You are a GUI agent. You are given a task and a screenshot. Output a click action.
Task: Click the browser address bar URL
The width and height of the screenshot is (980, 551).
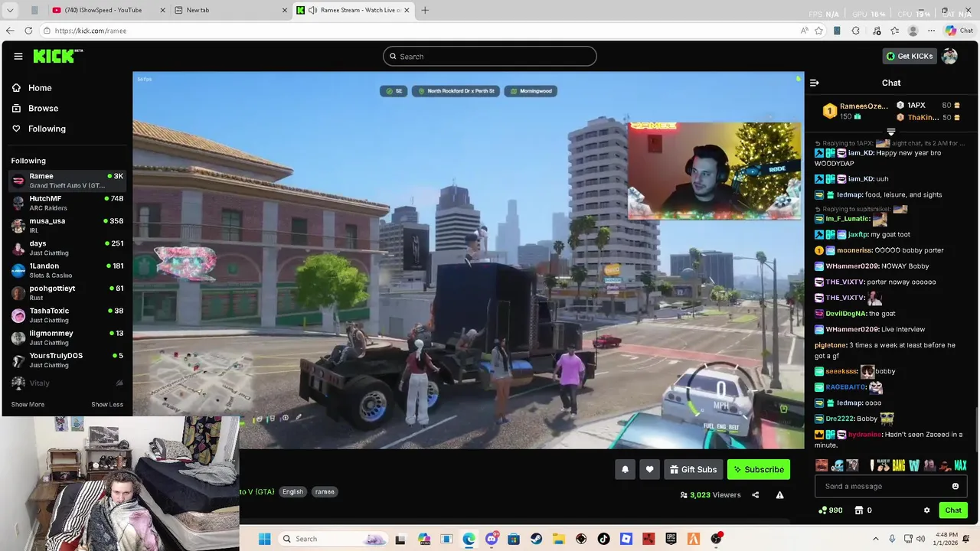point(90,31)
